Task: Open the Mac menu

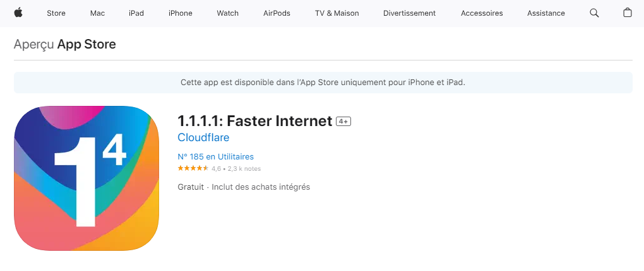Action: point(97,13)
